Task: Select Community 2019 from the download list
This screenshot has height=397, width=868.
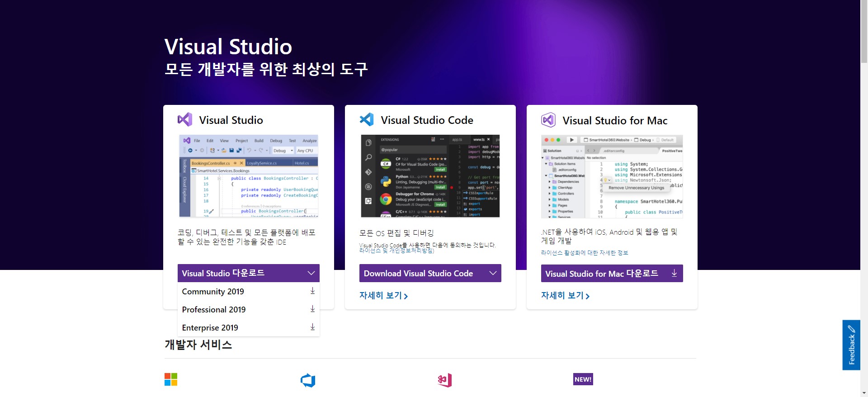Action: [249, 291]
